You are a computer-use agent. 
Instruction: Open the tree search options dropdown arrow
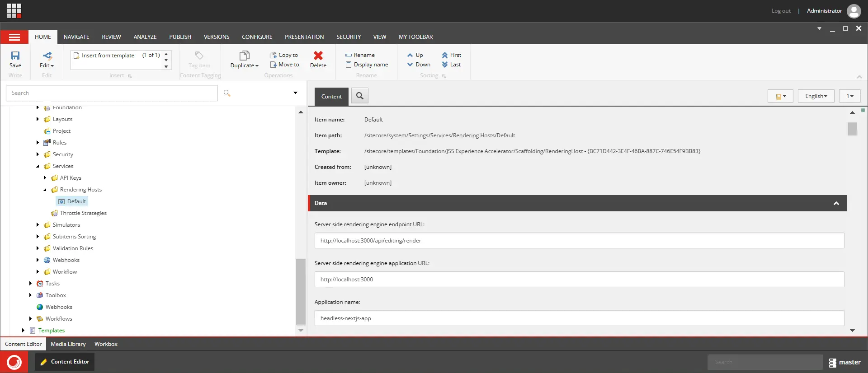295,93
